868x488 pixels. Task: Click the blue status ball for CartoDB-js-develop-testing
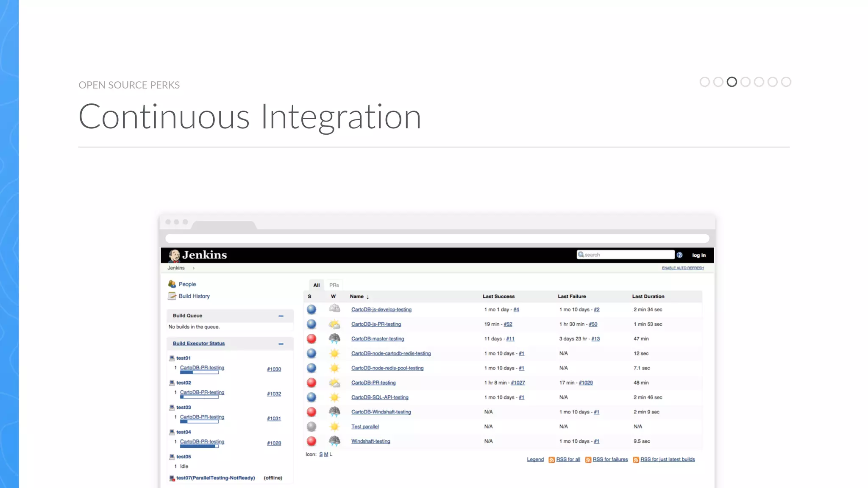[x=312, y=310]
